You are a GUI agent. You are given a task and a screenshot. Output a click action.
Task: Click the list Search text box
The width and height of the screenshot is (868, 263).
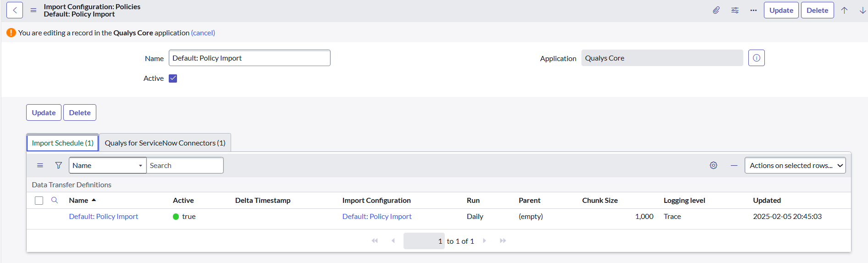[x=185, y=165]
